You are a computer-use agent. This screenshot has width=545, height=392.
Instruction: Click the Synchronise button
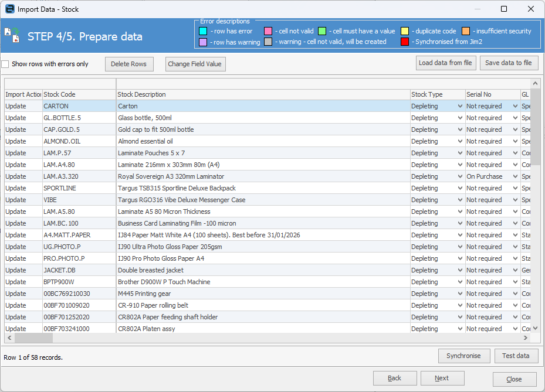pos(463,356)
